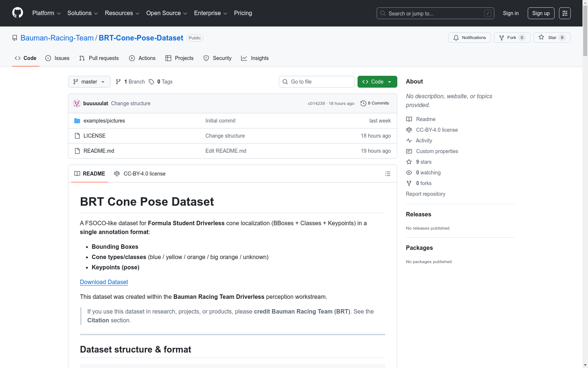Open the Bauman-Racing-Team organization link
Image resolution: width=588 pixels, height=368 pixels.
click(x=57, y=38)
